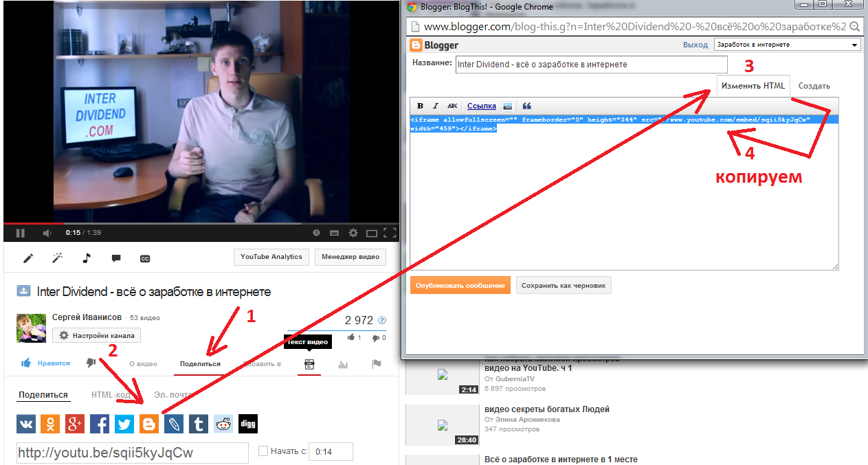Share to Twitter icon
The image size is (868, 465).
[x=124, y=424]
